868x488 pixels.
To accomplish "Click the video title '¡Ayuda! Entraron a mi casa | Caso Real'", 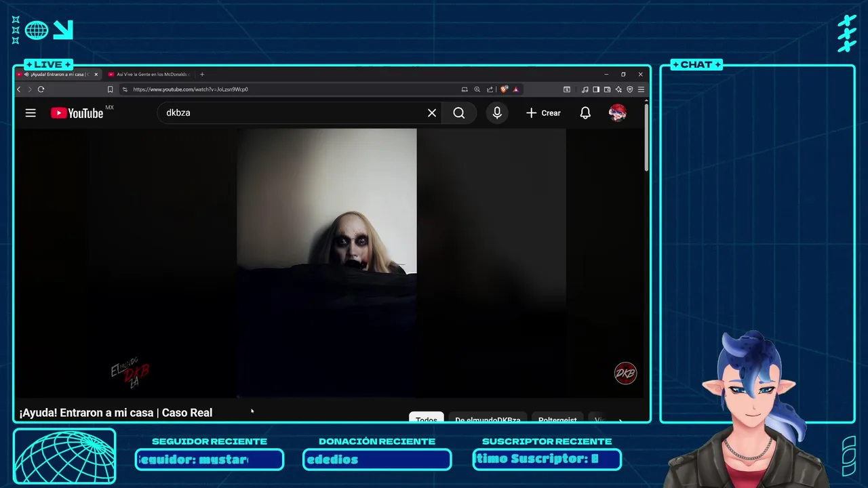I will [x=116, y=413].
